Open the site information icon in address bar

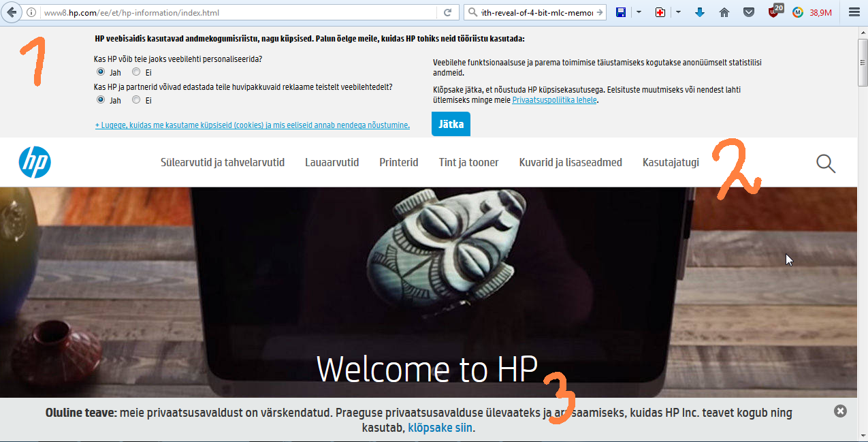point(33,12)
